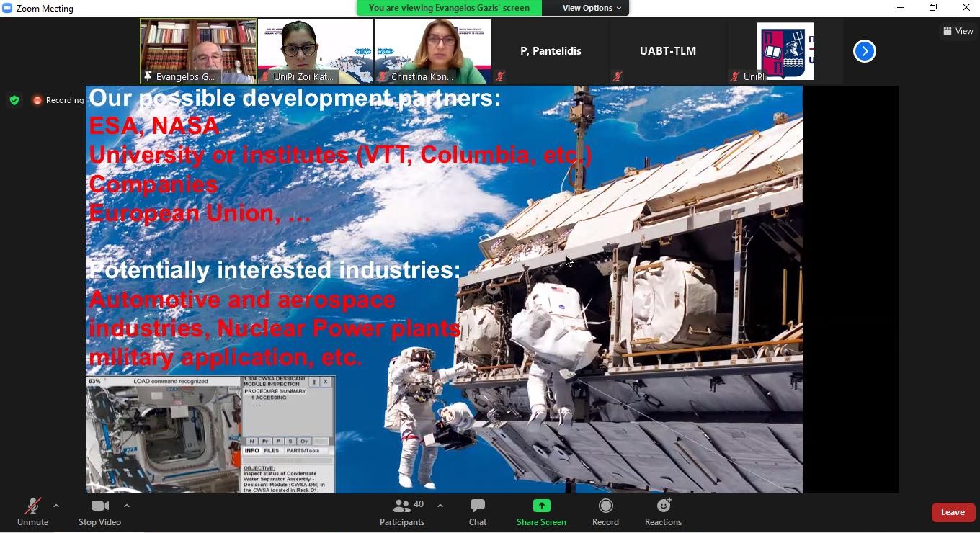Select UABT-TLM participant tile
980x533 pixels.
click(668, 51)
